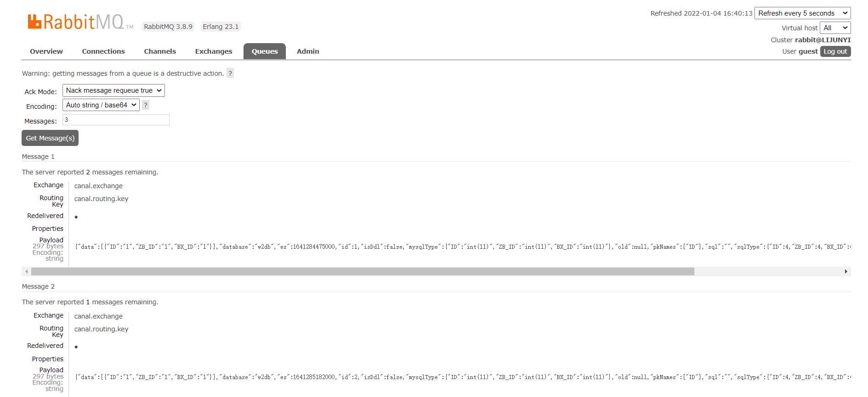Open the Encoding dropdown

(101, 105)
